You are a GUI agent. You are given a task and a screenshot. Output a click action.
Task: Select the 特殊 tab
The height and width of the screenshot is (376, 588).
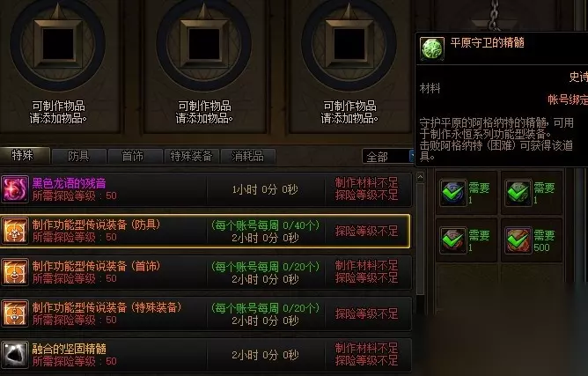pyautogui.click(x=23, y=155)
